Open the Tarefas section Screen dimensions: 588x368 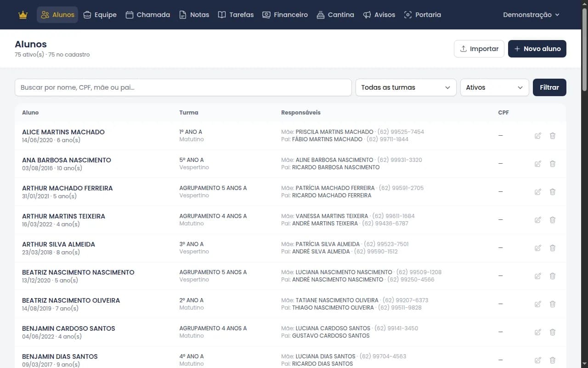(236, 15)
